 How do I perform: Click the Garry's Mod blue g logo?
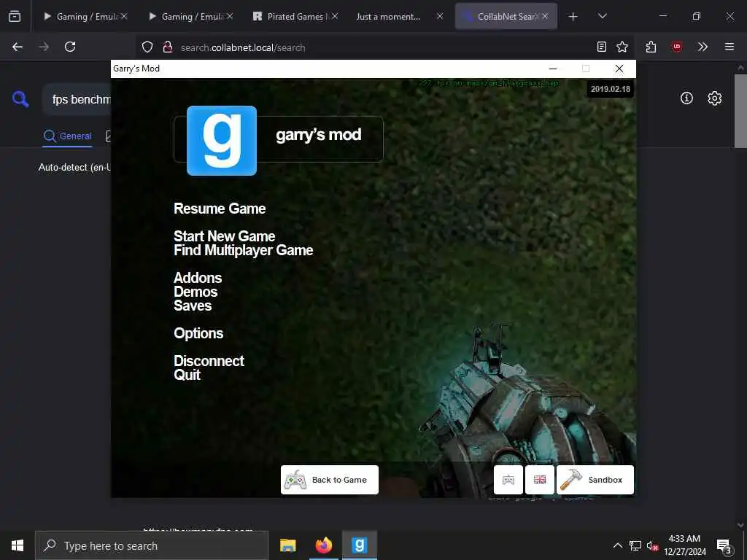(222, 141)
